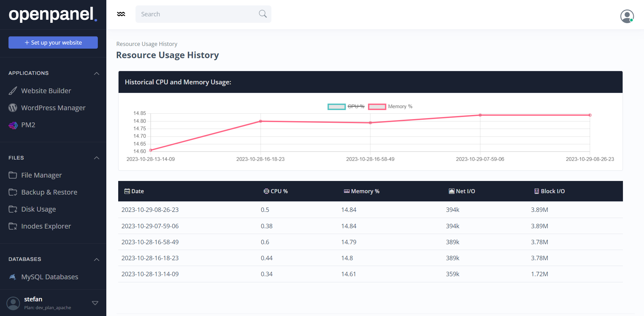This screenshot has width=644, height=316.
Task: Collapse the Files section chevron
Action: tap(96, 158)
